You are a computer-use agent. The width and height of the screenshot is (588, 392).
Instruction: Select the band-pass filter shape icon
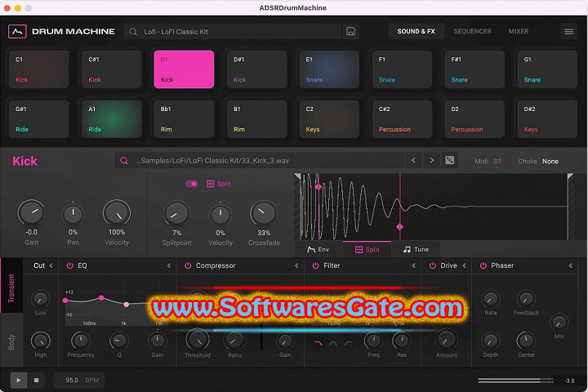pos(333,343)
